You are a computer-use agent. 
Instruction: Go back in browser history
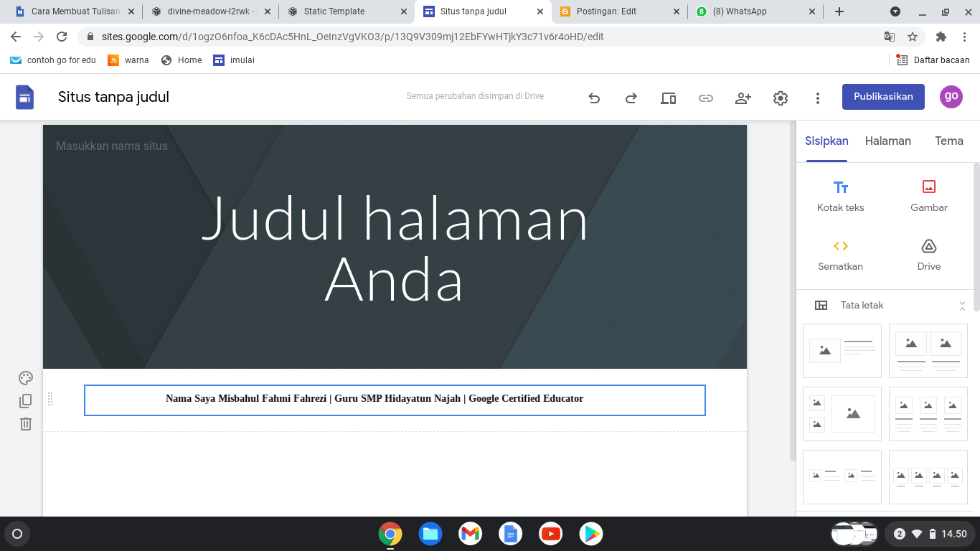point(16,37)
